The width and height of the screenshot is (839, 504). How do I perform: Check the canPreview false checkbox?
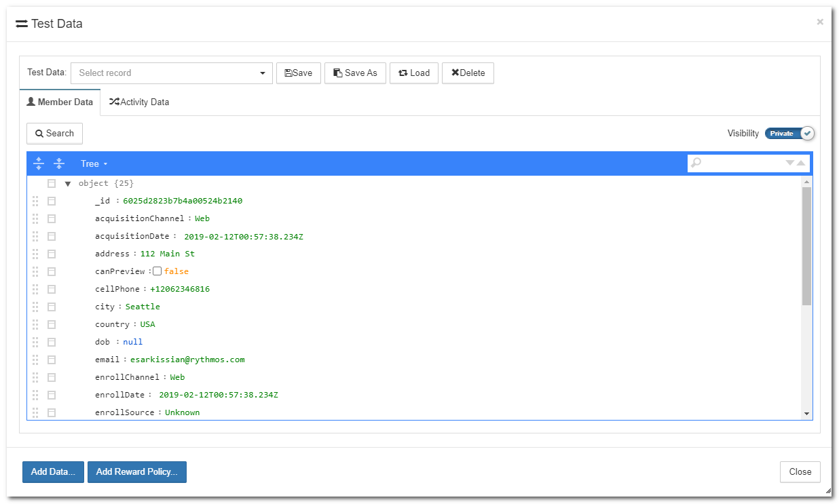(157, 271)
